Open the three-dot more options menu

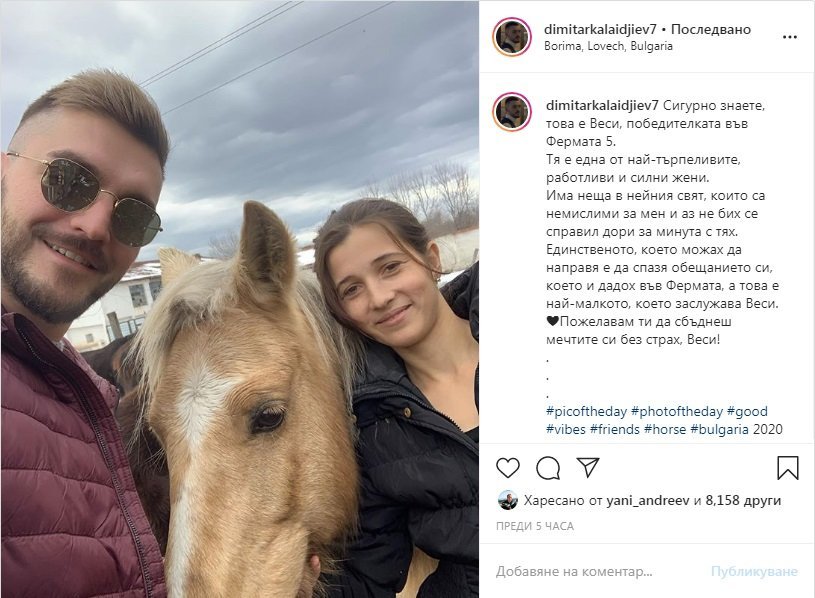click(790, 37)
